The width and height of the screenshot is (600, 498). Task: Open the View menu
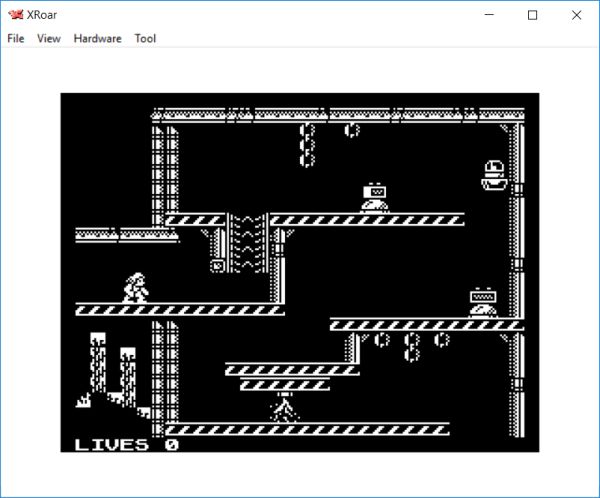pos(48,39)
